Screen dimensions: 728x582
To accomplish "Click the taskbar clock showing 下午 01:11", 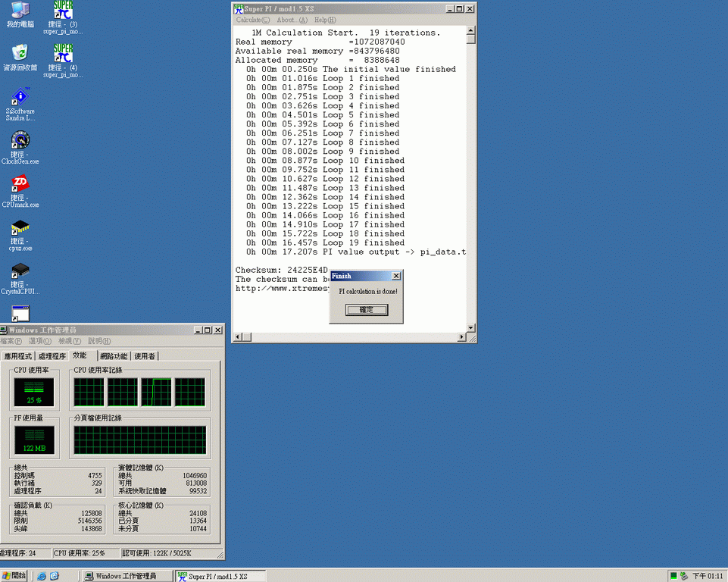I will click(x=708, y=576).
